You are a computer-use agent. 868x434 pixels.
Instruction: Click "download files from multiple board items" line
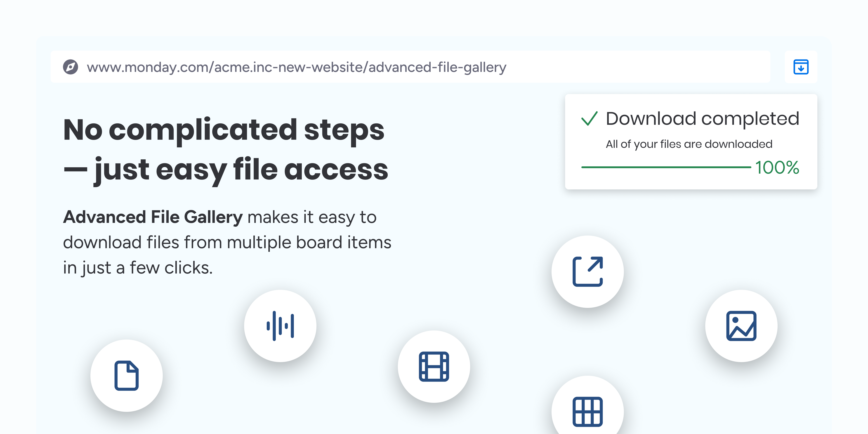pos(227,242)
